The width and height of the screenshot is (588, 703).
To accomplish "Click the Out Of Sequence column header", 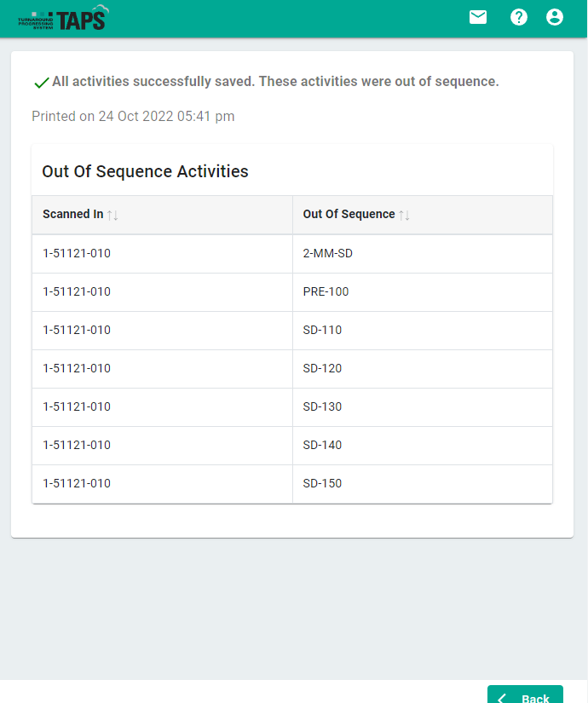I will [349, 215].
